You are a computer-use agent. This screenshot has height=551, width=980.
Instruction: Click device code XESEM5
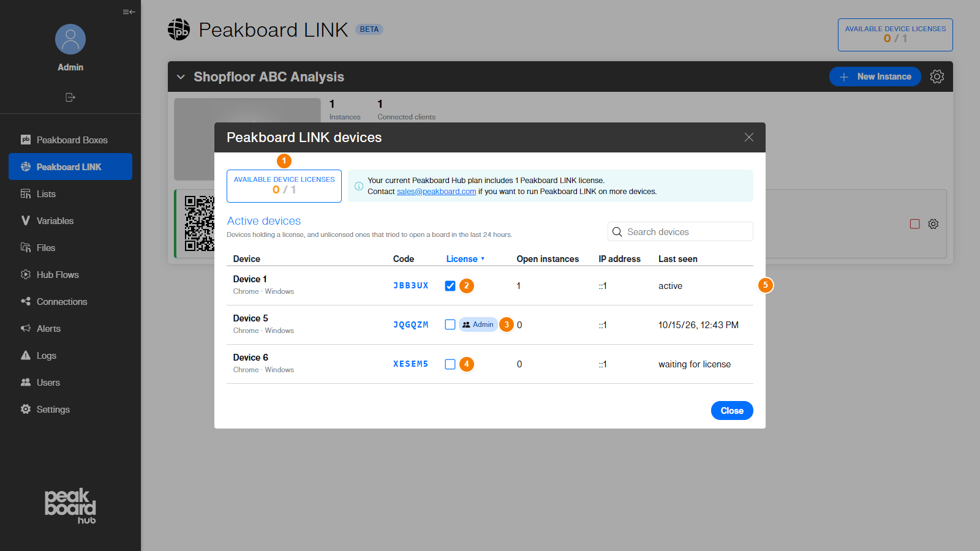point(411,364)
